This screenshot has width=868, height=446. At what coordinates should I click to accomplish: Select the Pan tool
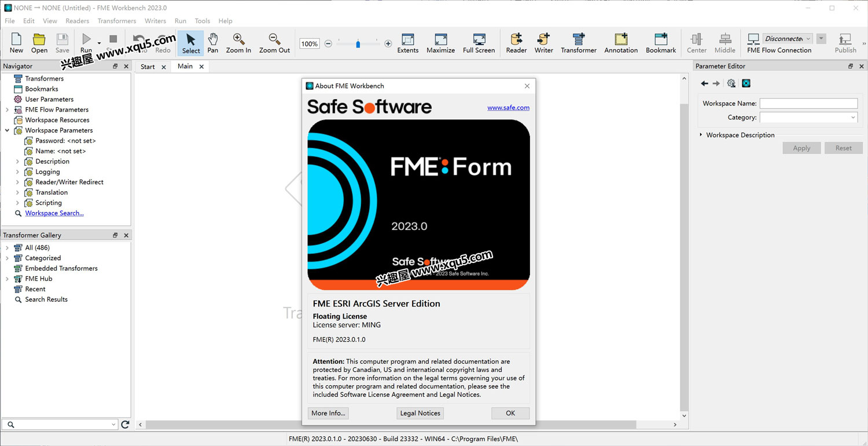(213, 43)
